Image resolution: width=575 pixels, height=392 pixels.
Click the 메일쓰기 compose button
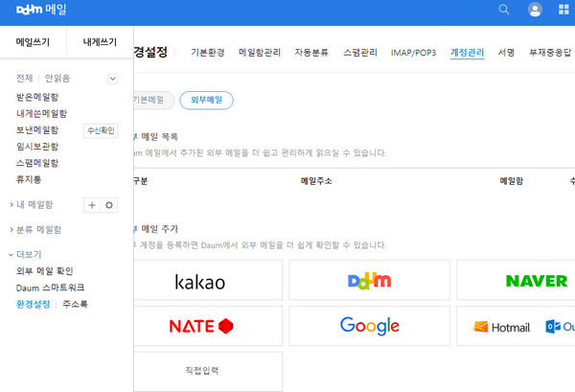click(x=33, y=42)
